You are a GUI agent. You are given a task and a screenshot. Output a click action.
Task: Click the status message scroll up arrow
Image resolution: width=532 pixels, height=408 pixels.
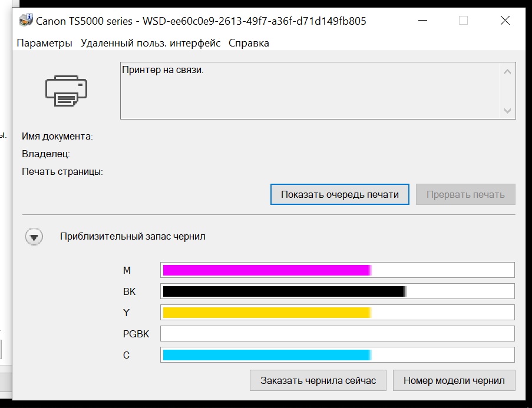(x=508, y=72)
